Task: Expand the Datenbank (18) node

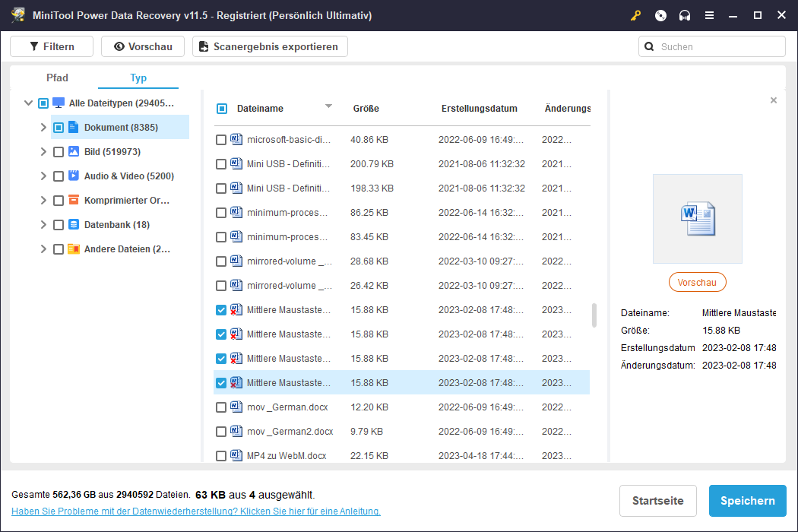Action: pyautogui.click(x=43, y=224)
